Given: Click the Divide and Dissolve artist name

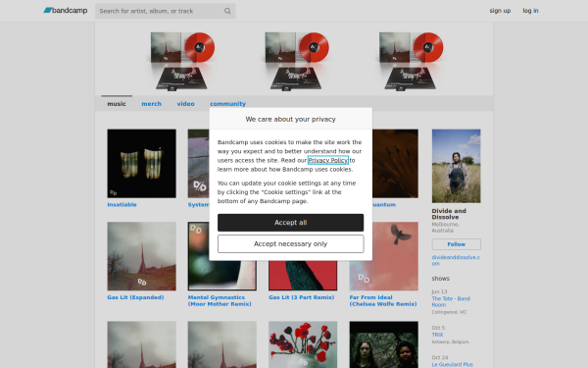Looking at the screenshot, I should coord(449,214).
